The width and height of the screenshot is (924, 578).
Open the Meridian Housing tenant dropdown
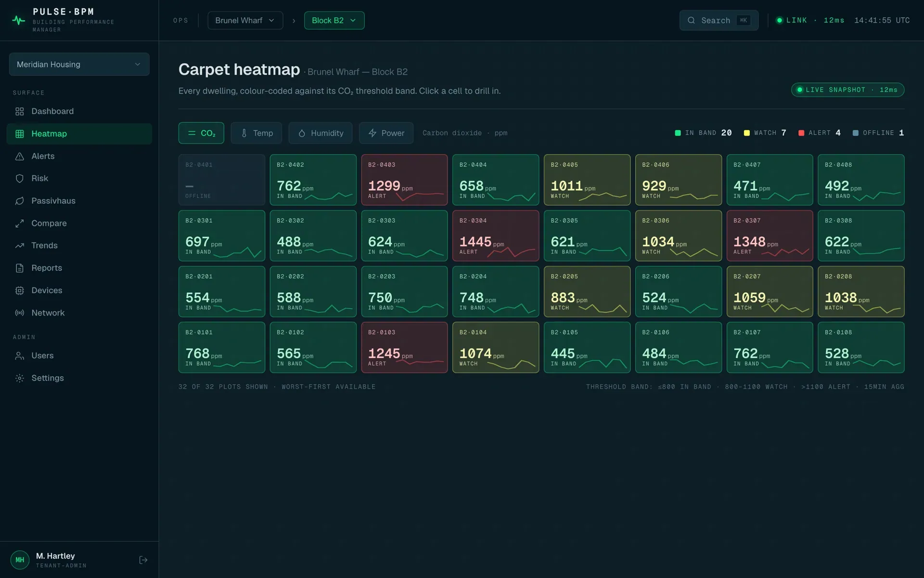point(79,64)
